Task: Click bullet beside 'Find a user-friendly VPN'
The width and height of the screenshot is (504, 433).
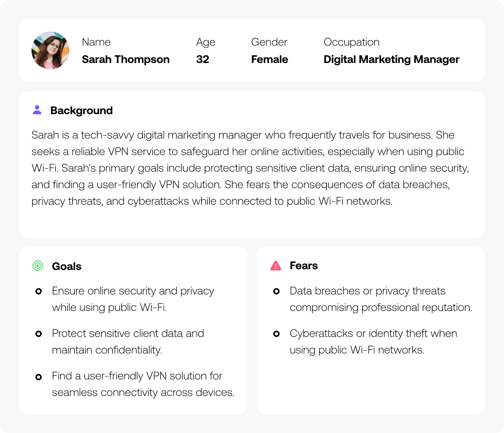Action: pyautogui.click(x=39, y=377)
